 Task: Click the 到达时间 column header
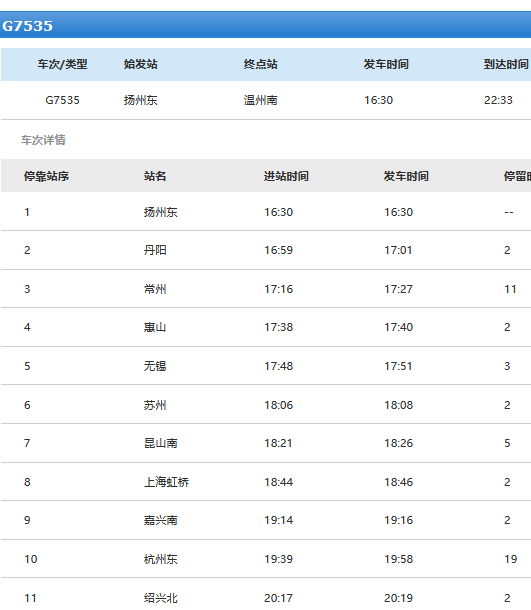click(506, 64)
